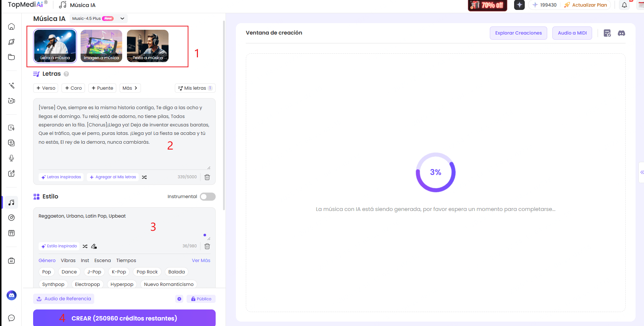Click the Explorar Creaciones button
Screen dimensions: 644x326
[x=518, y=33]
